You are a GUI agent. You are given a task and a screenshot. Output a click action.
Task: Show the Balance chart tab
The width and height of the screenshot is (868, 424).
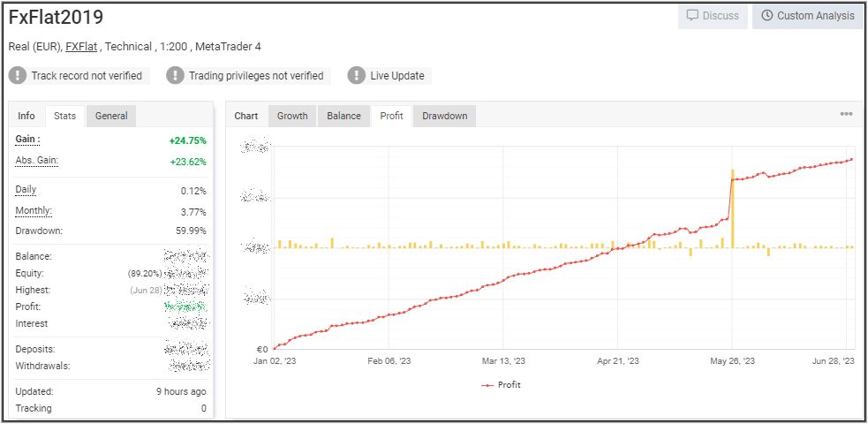pos(343,116)
